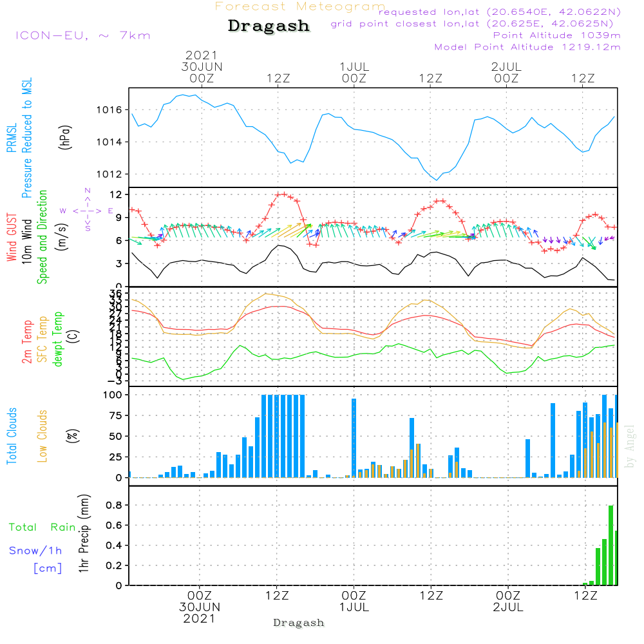Viewport: 644px width, 644px height.
Task: Click the '(hPa)' unit label
Action: pyautogui.click(x=65, y=137)
